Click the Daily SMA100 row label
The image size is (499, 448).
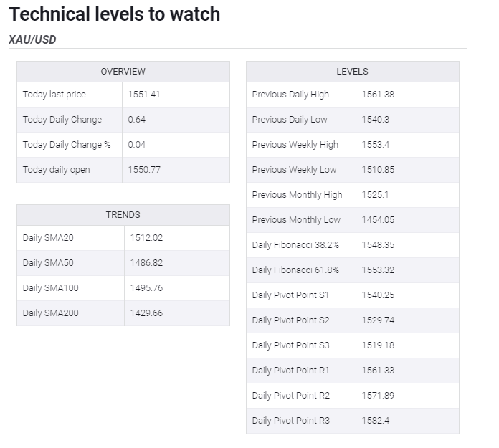pyautogui.click(x=50, y=288)
